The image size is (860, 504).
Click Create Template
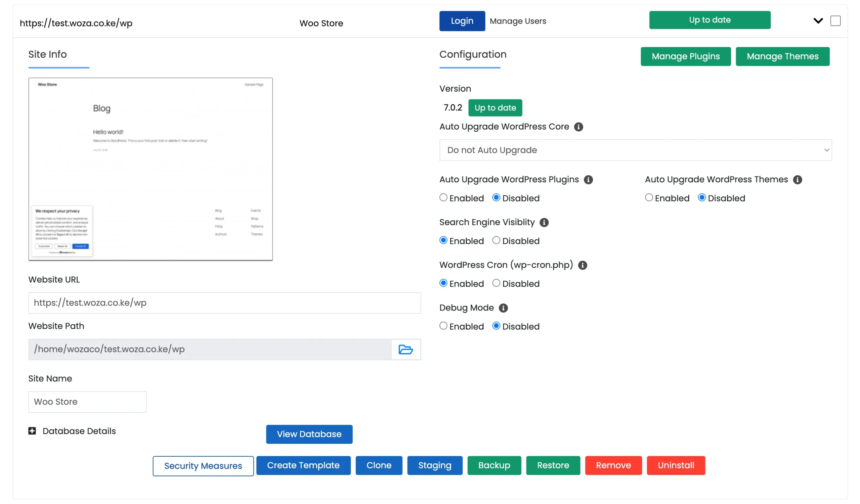click(x=303, y=465)
